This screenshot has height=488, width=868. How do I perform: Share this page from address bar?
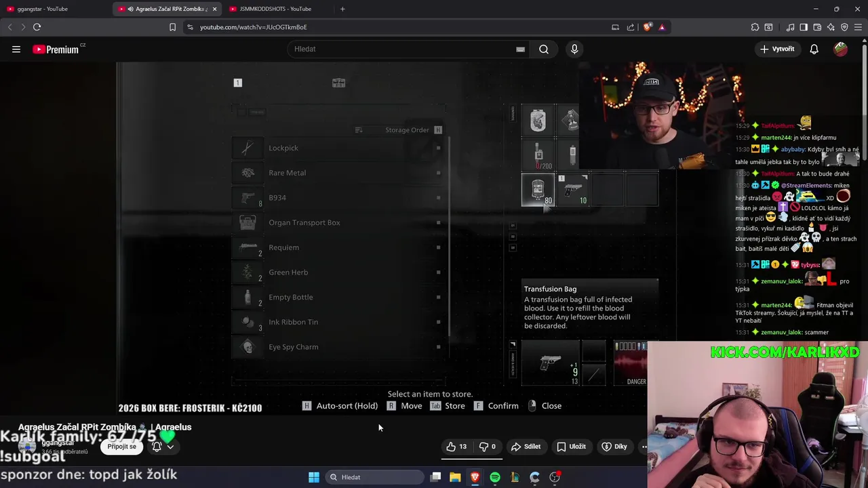pyautogui.click(x=631, y=27)
